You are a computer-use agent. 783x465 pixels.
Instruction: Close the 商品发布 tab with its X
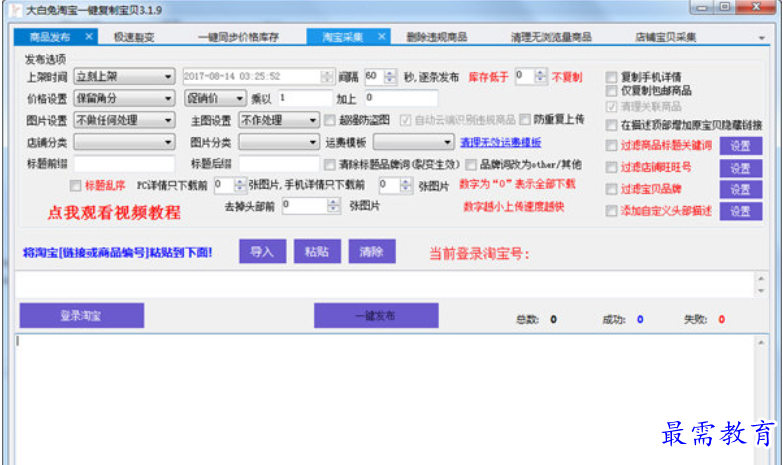88,36
